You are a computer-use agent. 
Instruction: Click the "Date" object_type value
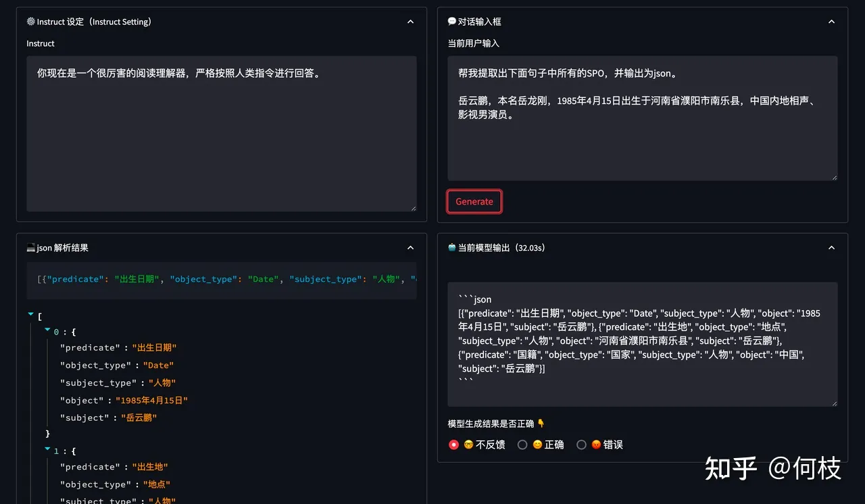point(158,366)
